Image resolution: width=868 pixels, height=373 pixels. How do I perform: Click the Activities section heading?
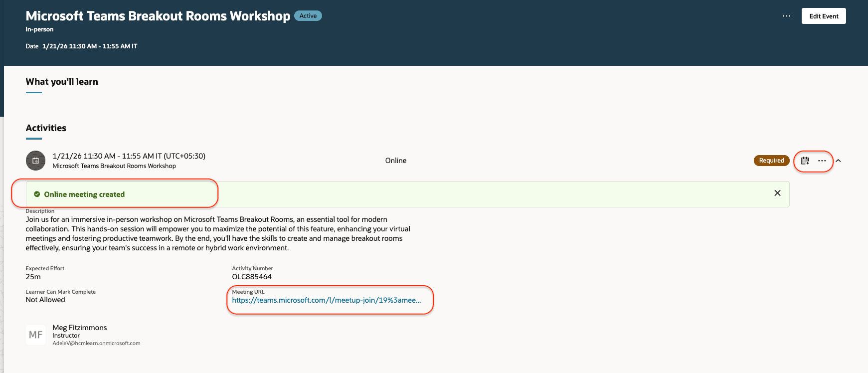point(46,128)
